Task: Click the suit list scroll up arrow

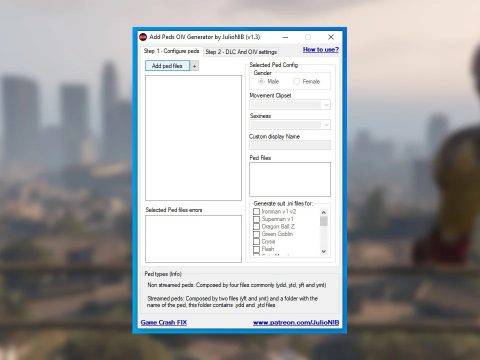Action: point(324,212)
